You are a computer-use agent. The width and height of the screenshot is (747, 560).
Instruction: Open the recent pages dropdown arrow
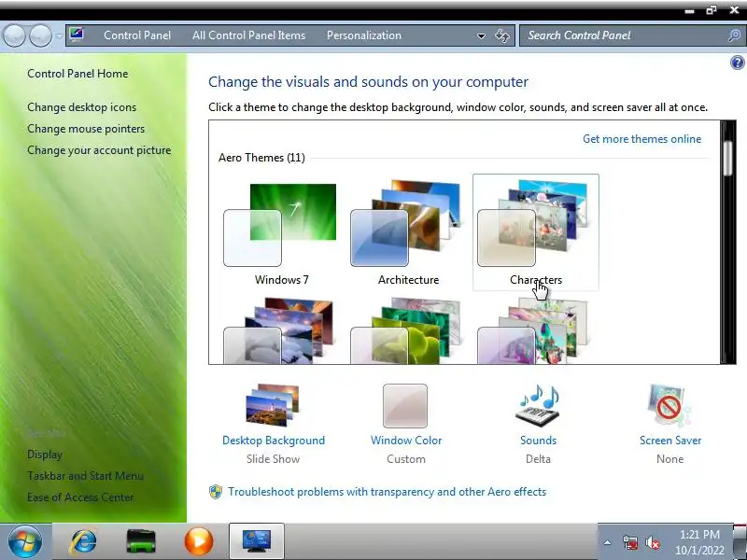click(59, 35)
